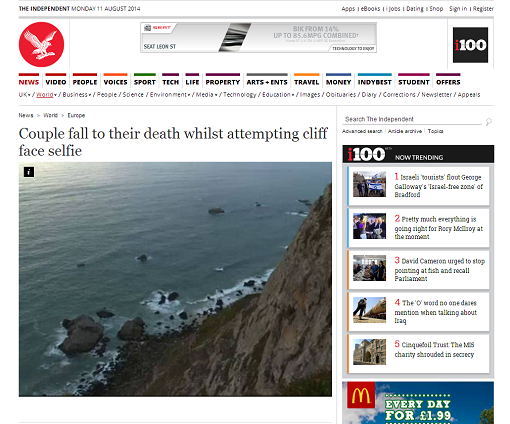Open the Advanced search link
Screen dimensions: 510x424
362,131
